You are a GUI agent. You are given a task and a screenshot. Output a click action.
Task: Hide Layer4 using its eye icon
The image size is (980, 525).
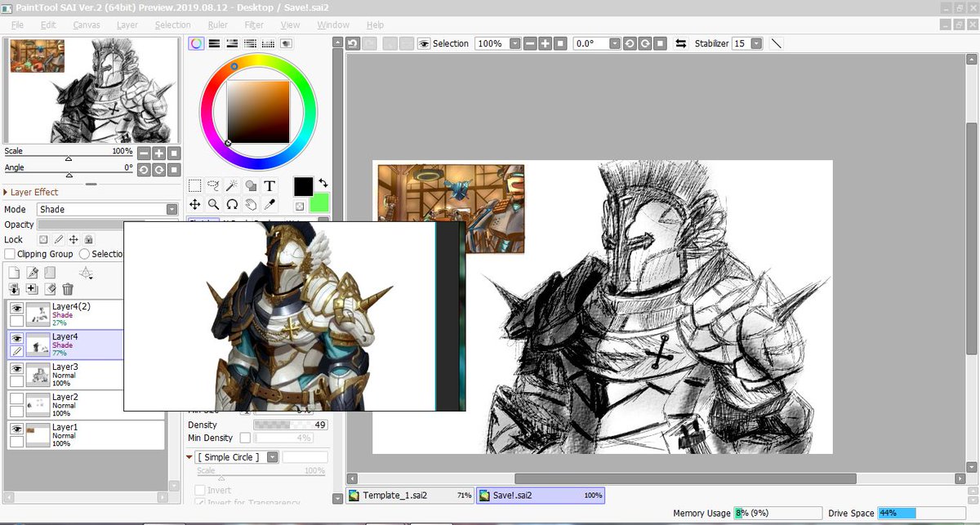[16, 337]
